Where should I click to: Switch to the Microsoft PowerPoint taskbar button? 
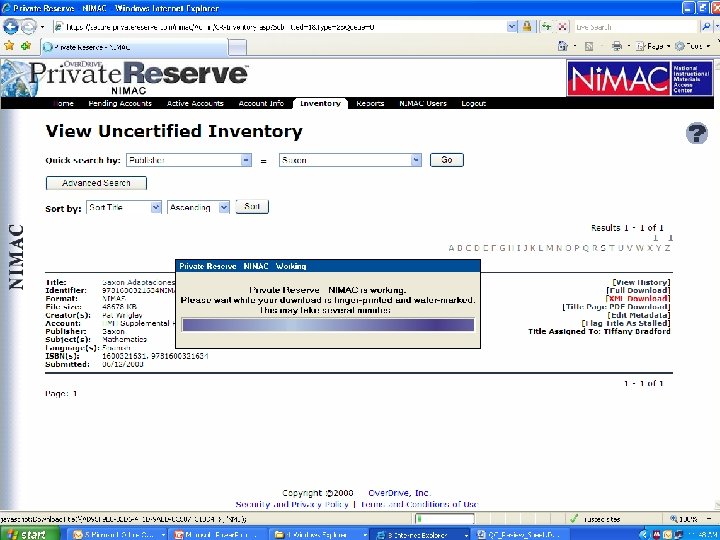click(219, 534)
